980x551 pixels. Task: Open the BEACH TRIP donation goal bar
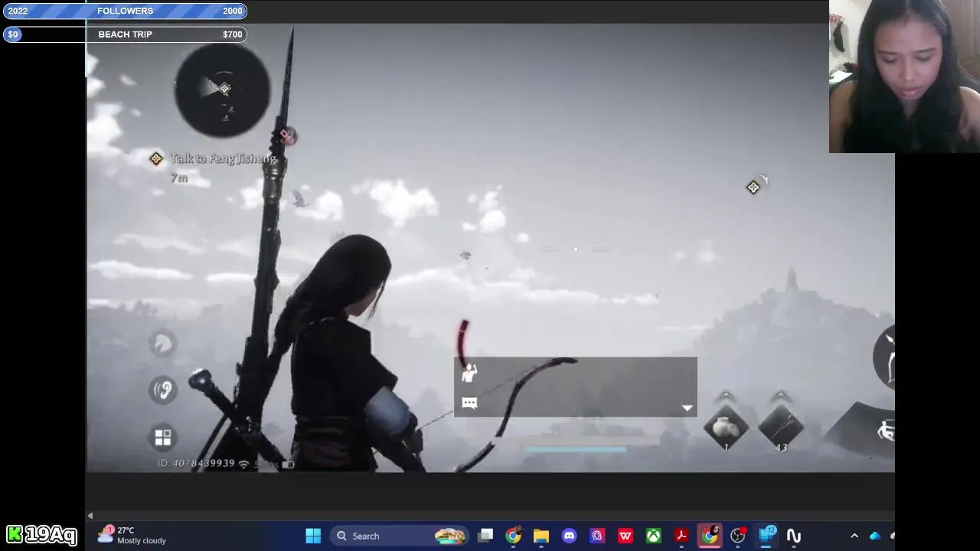(x=125, y=34)
